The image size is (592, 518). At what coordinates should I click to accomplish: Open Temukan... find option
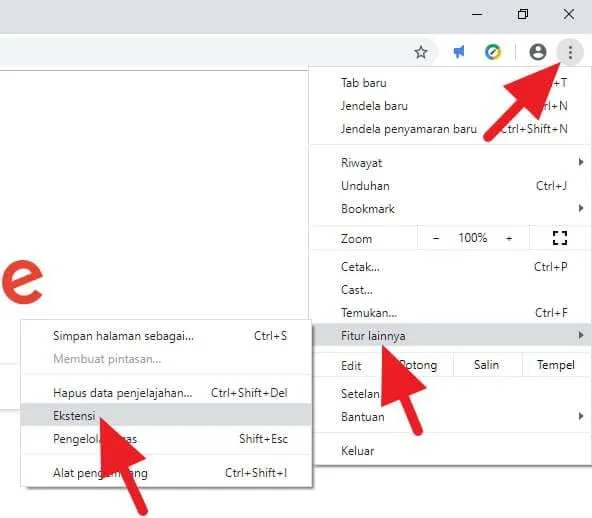click(x=450, y=313)
